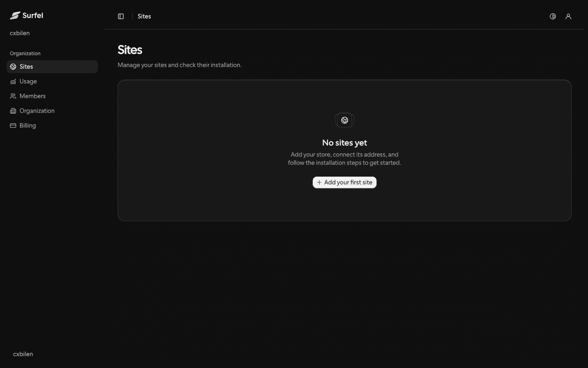The height and width of the screenshot is (368, 588).
Task: Click the Sites page heading
Action: click(x=130, y=50)
